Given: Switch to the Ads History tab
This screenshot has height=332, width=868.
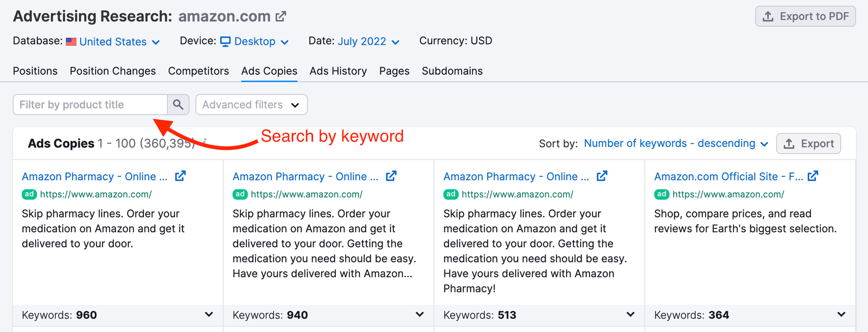Looking at the screenshot, I should [x=338, y=71].
